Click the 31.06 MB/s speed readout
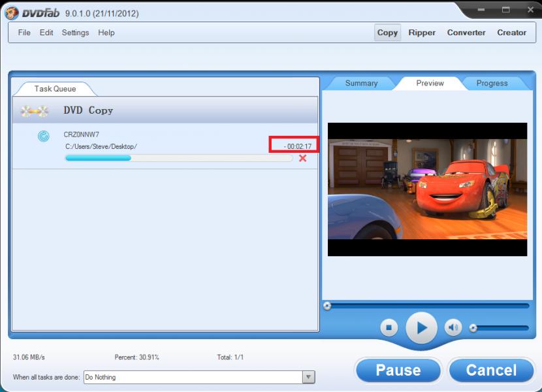The image size is (542, 392). (29, 357)
